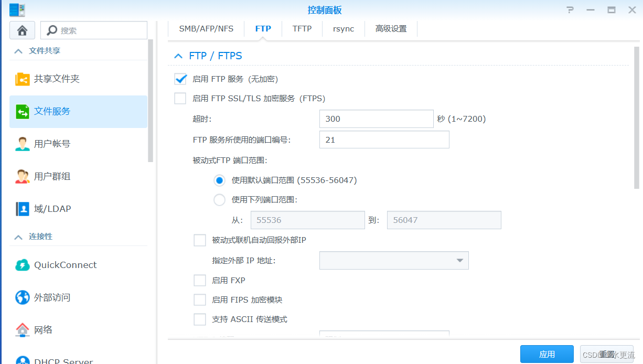
Task: Open Network (网络) house icon
Action: point(23,330)
